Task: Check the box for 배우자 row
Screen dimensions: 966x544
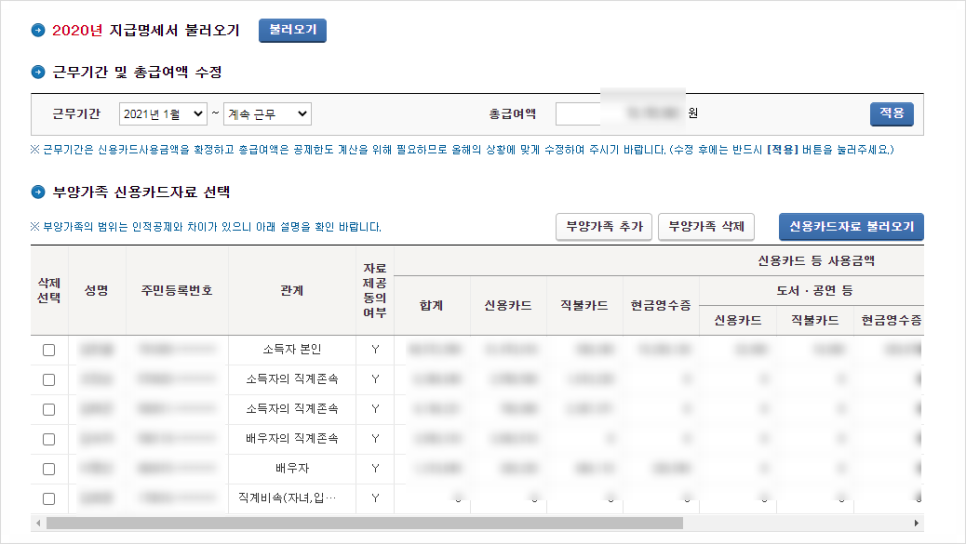Action: [49, 469]
